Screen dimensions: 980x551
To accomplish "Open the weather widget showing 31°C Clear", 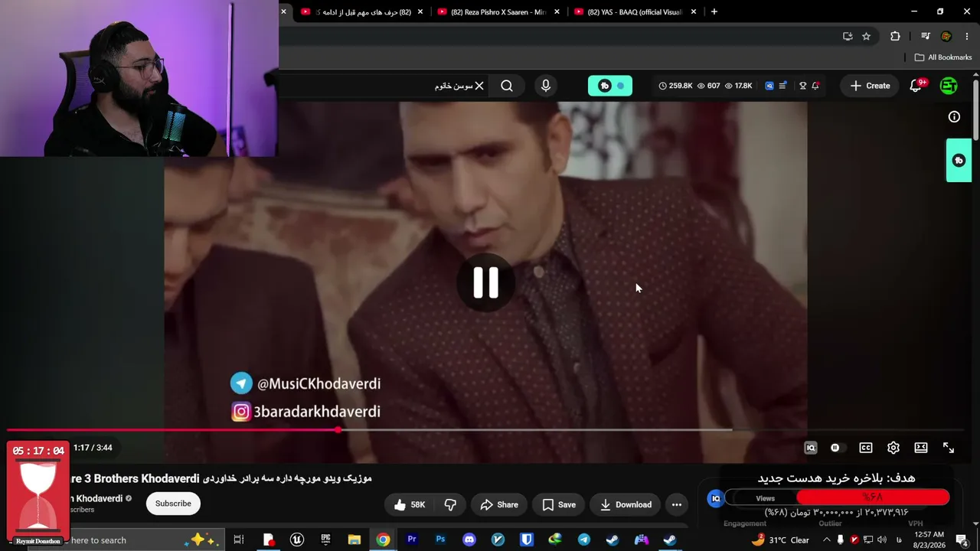I will pos(780,540).
